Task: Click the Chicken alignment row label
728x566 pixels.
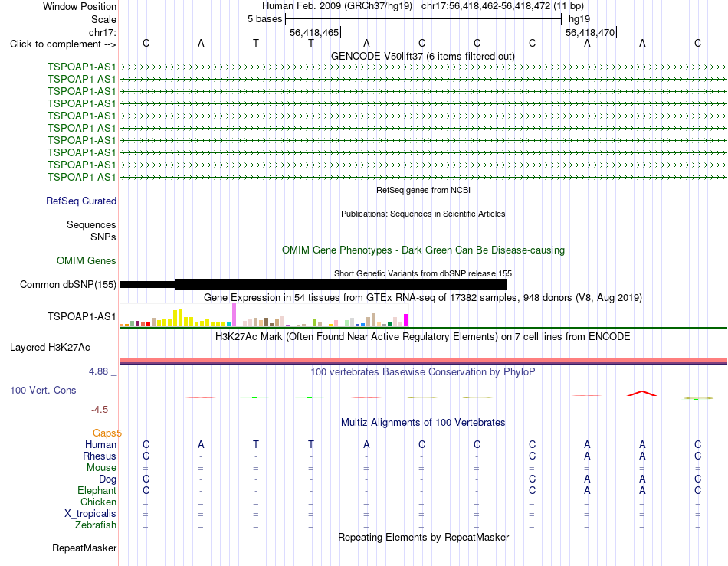Action: 98,502
